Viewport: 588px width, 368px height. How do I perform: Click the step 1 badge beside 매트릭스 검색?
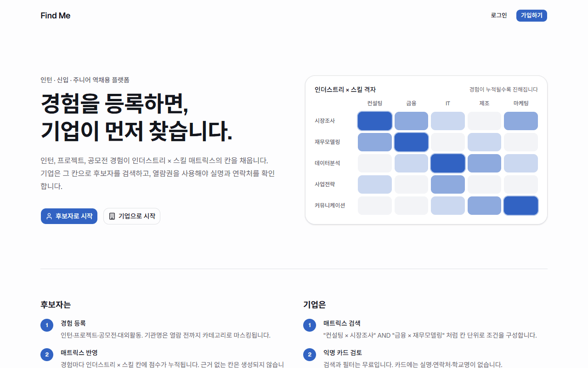pos(310,325)
